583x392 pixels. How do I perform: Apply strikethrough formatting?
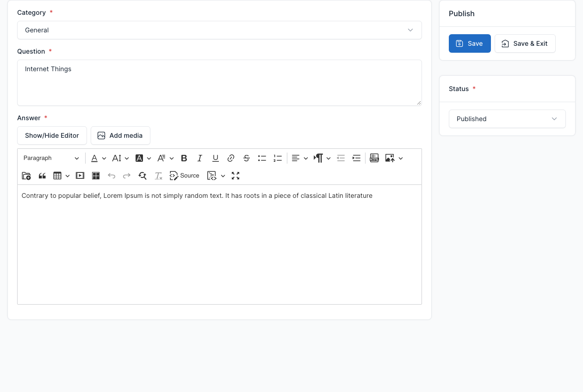247,158
